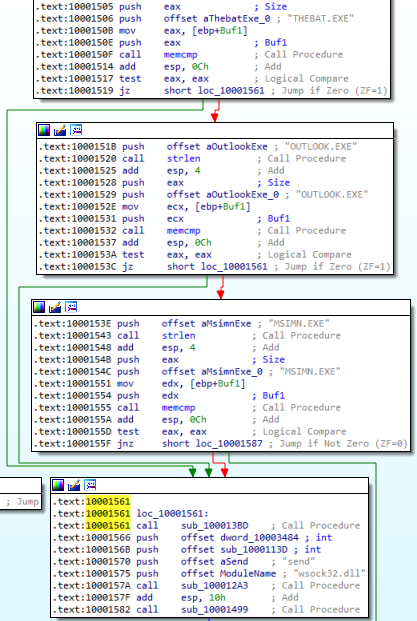Select the aSend offset operand

click(234, 562)
